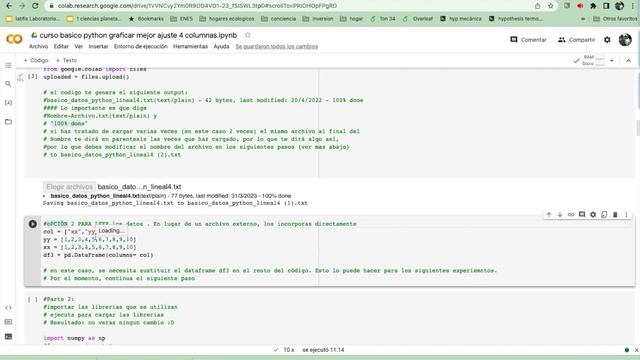Run the OPCIÓN 2 code cell

click(33, 224)
